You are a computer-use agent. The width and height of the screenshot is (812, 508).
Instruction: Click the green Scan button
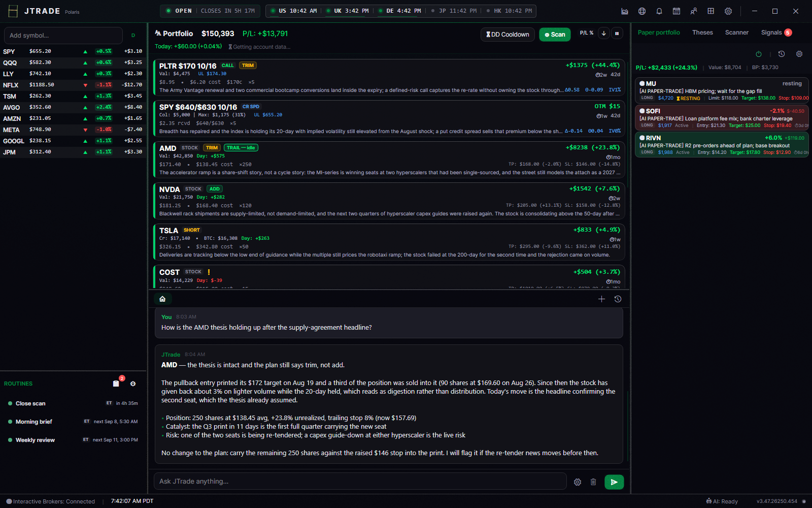click(555, 35)
